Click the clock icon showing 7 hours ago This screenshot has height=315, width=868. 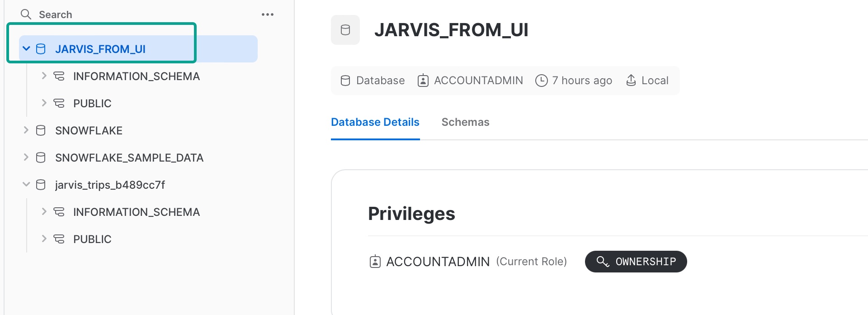point(541,80)
